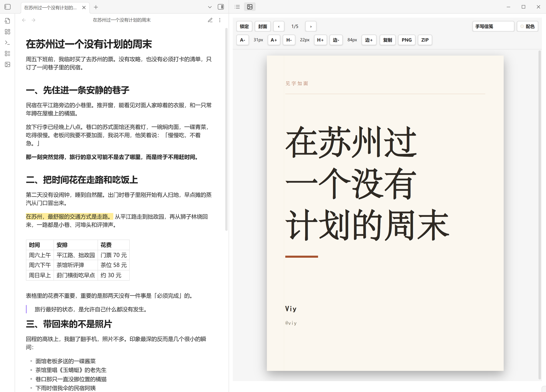Viewport: 546px width, 392px height.
Task: Open the image sidebar icon on left ribbon
Action: pyautogui.click(x=8, y=65)
